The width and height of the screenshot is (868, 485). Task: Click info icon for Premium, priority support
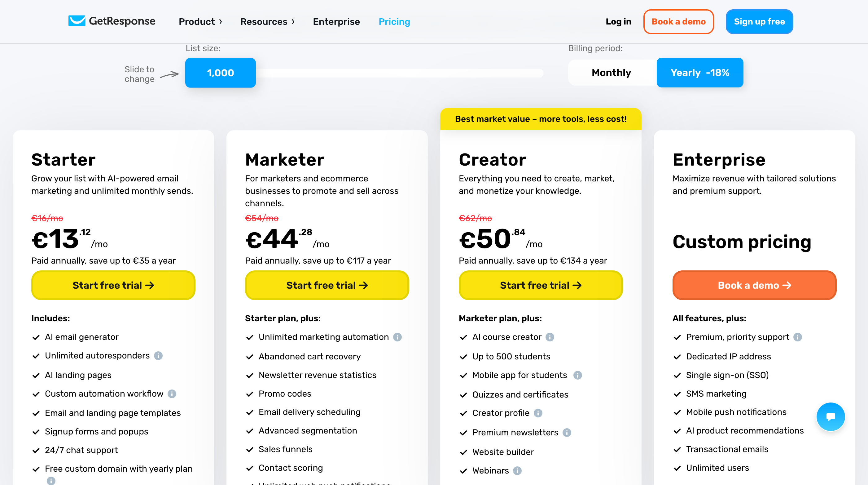tap(797, 337)
